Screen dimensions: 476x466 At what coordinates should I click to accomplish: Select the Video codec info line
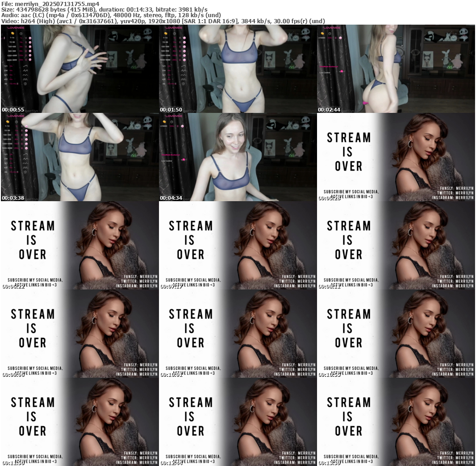click(163, 21)
